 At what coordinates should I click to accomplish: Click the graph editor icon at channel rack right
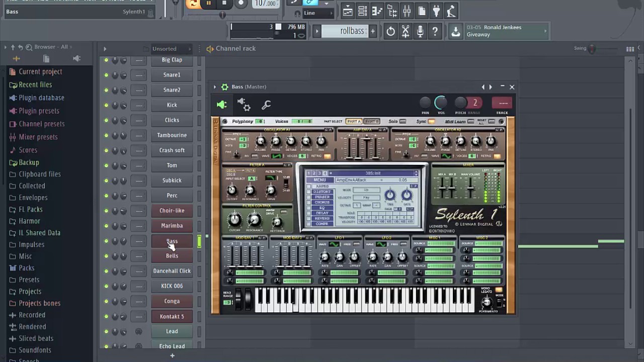[x=630, y=49]
